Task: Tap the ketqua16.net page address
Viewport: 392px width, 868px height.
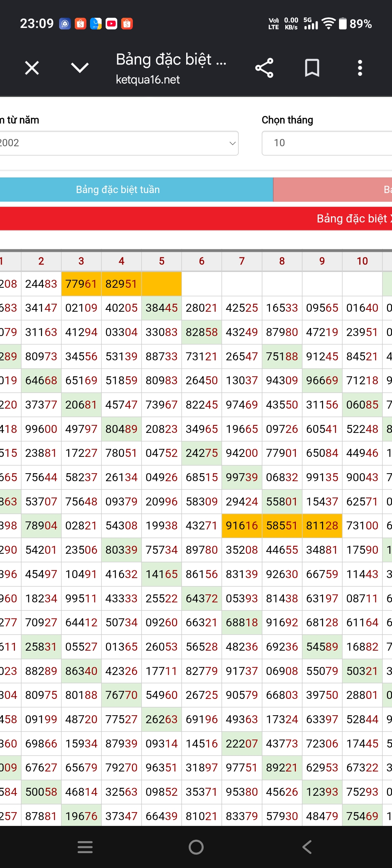Action: [x=148, y=79]
